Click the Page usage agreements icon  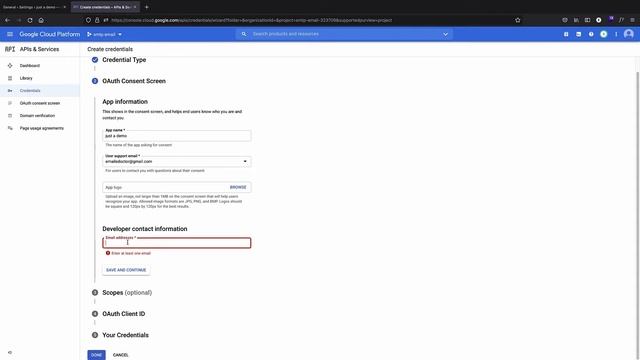10,128
